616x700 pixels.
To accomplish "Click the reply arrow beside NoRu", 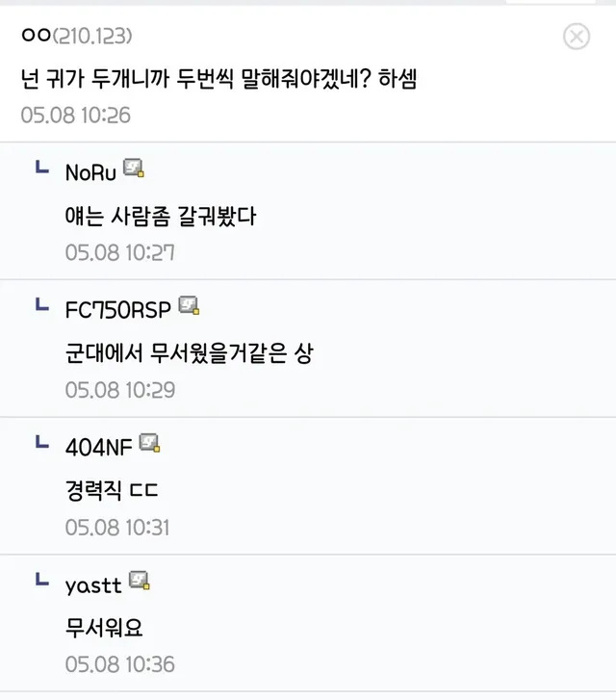I will [41, 169].
